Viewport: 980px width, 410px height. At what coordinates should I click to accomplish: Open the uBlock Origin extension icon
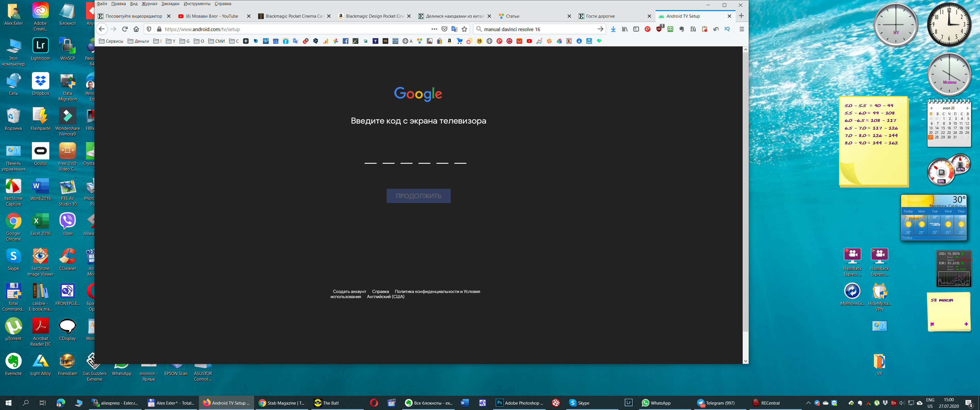[659, 29]
